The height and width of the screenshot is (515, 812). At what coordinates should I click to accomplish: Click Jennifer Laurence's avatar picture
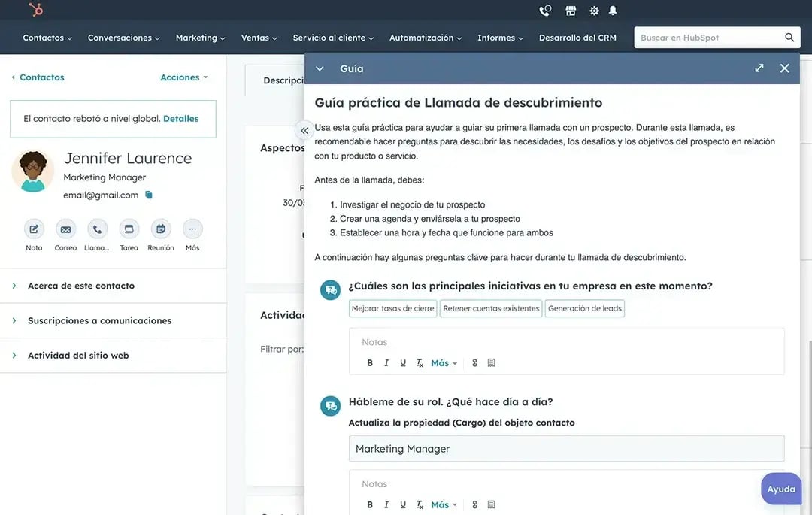pyautogui.click(x=32, y=171)
